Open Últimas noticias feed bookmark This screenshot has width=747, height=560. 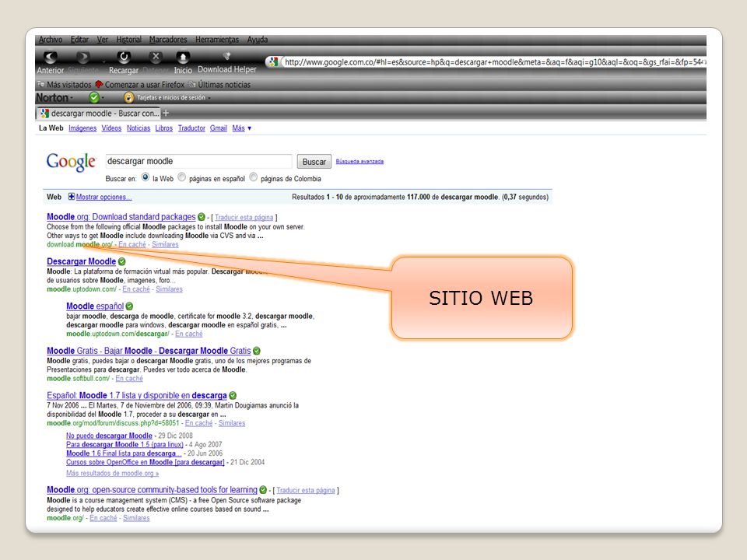(x=219, y=84)
